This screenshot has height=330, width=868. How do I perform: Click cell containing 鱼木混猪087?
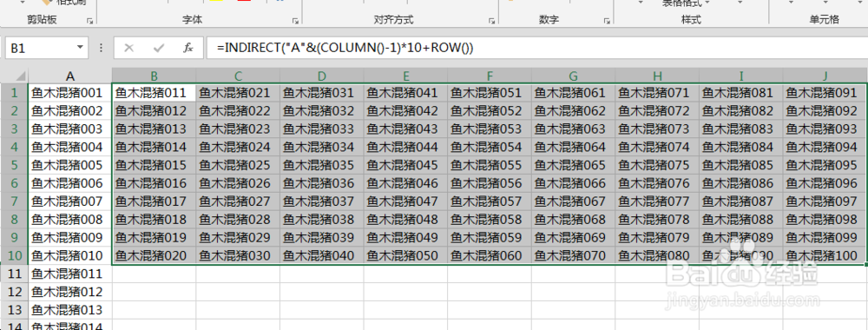(741, 201)
